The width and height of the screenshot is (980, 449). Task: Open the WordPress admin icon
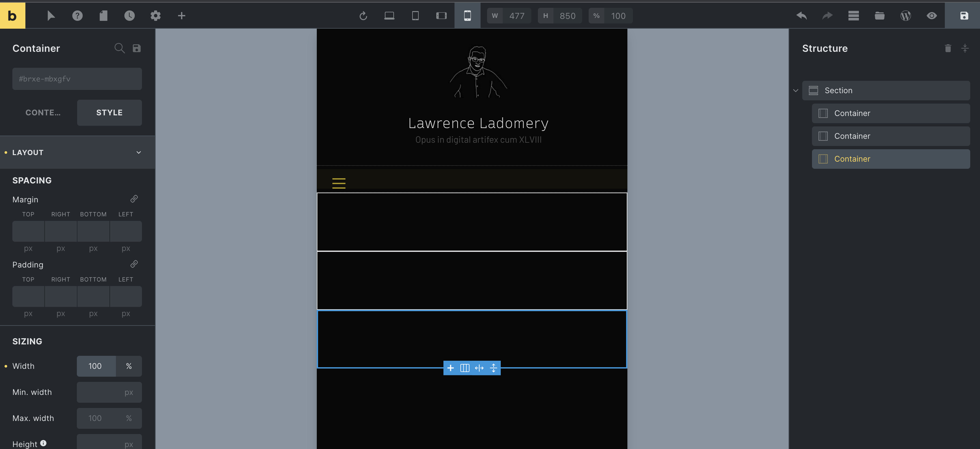point(906,16)
